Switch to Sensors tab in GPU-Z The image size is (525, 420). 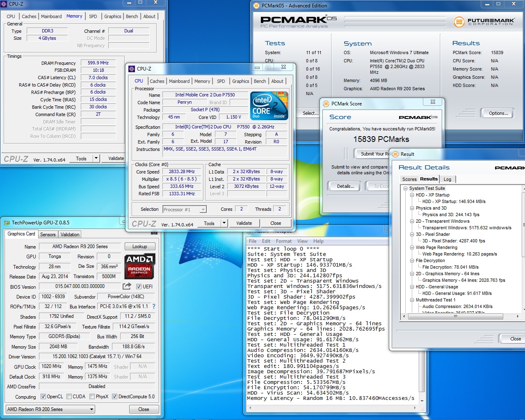[x=48, y=235]
